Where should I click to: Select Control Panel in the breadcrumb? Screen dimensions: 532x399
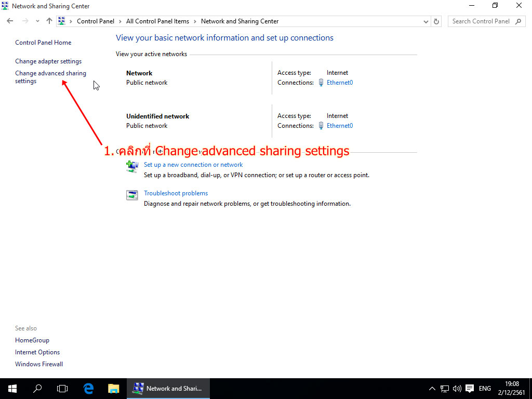(x=95, y=21)
